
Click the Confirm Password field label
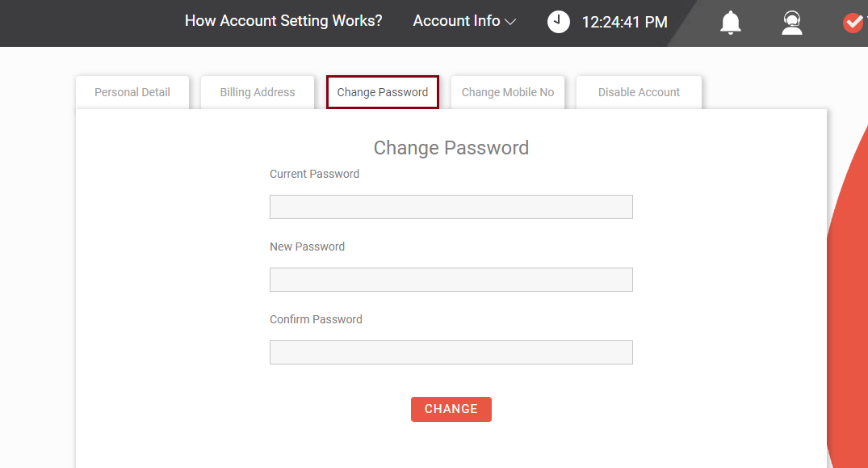point(316,319)
